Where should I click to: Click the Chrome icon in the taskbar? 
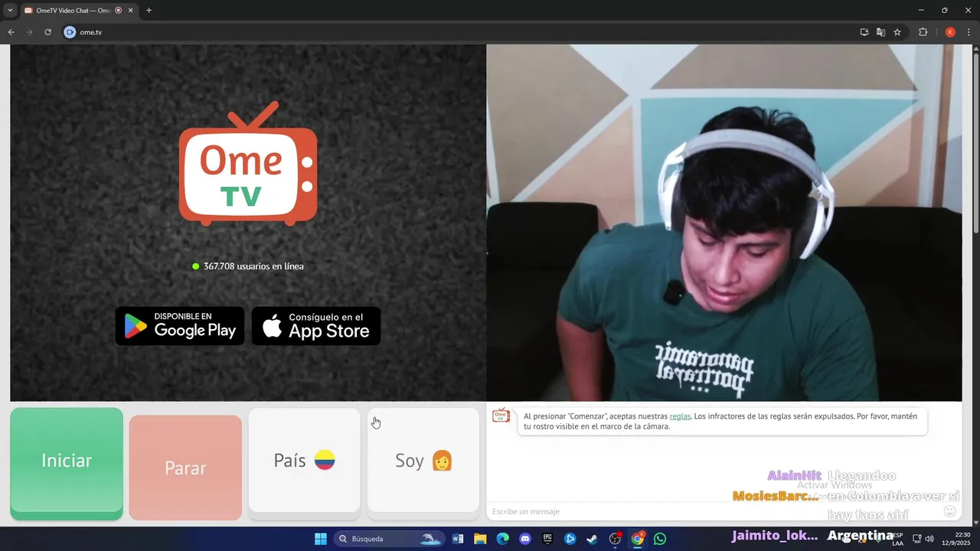point(637,539)
